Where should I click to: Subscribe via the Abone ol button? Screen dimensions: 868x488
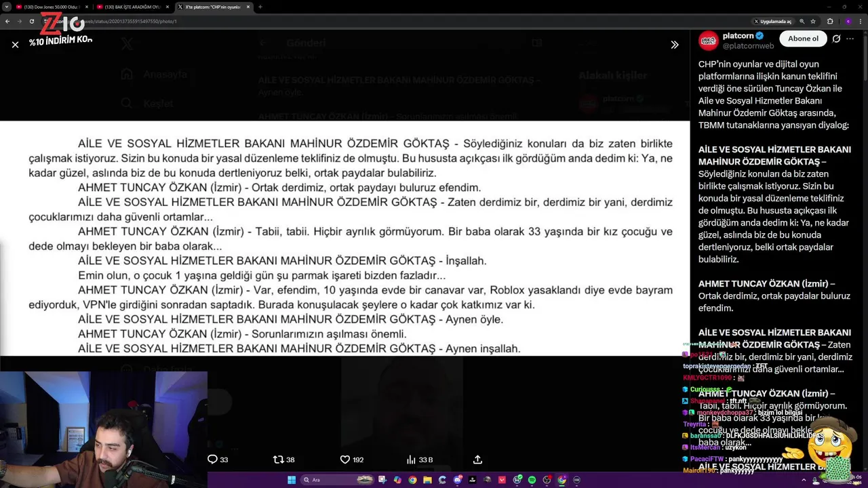[x=803, y=39]
